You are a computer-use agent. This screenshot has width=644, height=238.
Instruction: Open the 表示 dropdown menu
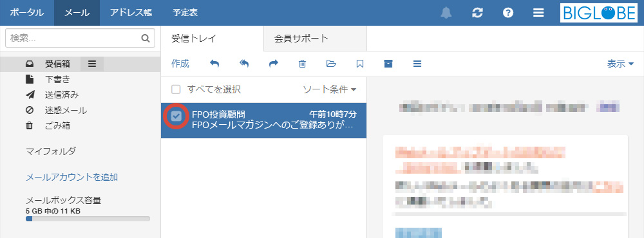click(x=620, y=64)
